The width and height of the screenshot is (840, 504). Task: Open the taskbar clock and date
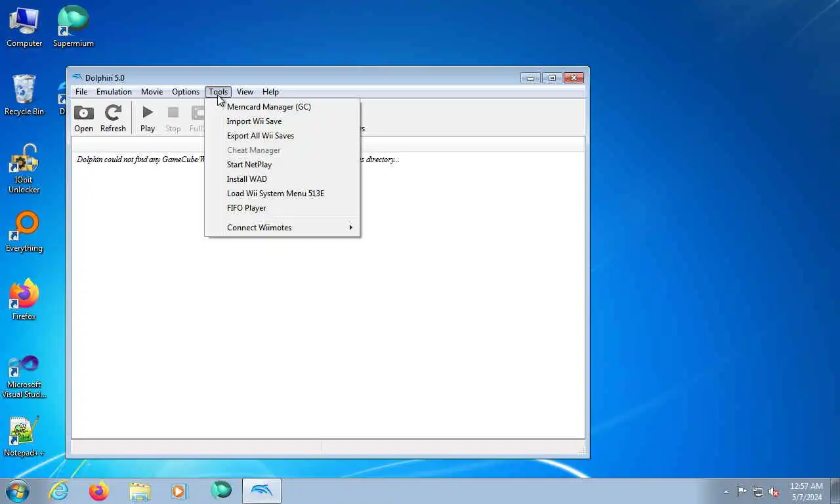coord(806,491)
